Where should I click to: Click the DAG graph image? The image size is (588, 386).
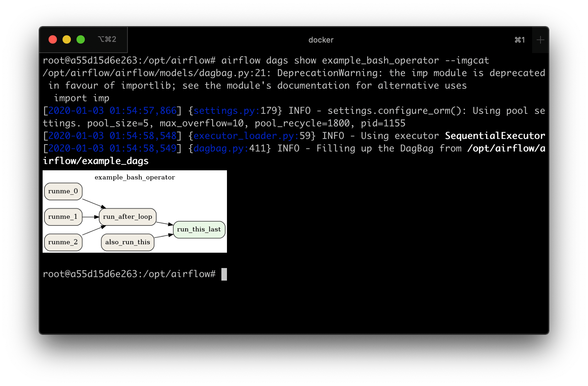(135, 211)
